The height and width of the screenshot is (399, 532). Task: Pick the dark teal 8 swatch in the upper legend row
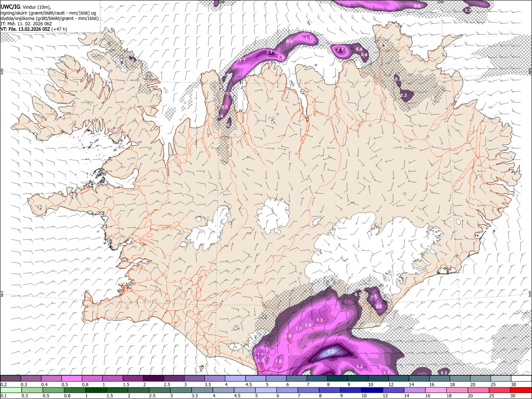click(337, 378)
